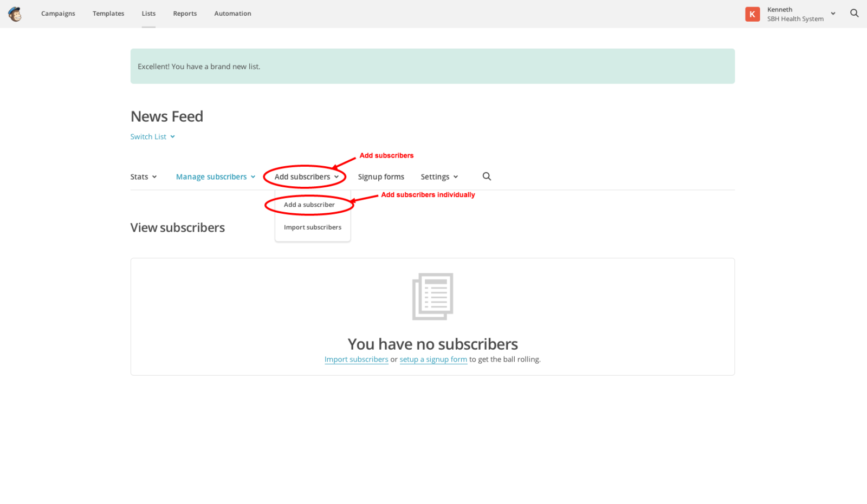
Task: Click the Mailchimp monkey logo
Action: pyautogui.click(x=15, y=14)
